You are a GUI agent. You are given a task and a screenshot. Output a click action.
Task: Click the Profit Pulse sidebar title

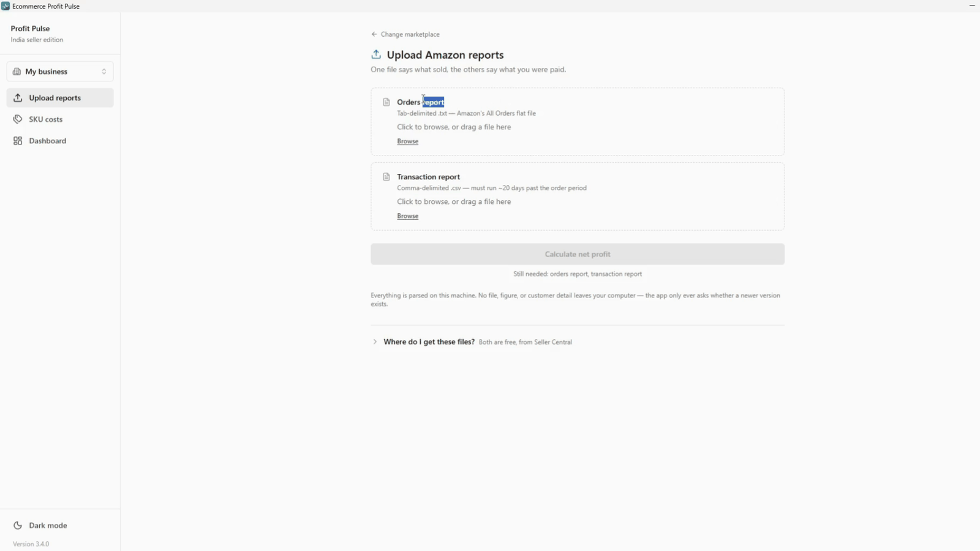31,29
